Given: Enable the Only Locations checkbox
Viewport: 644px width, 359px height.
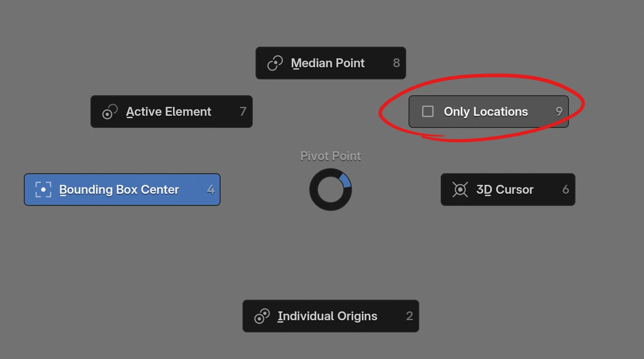Looking at the screenshot, I should [x=428, y=112].
